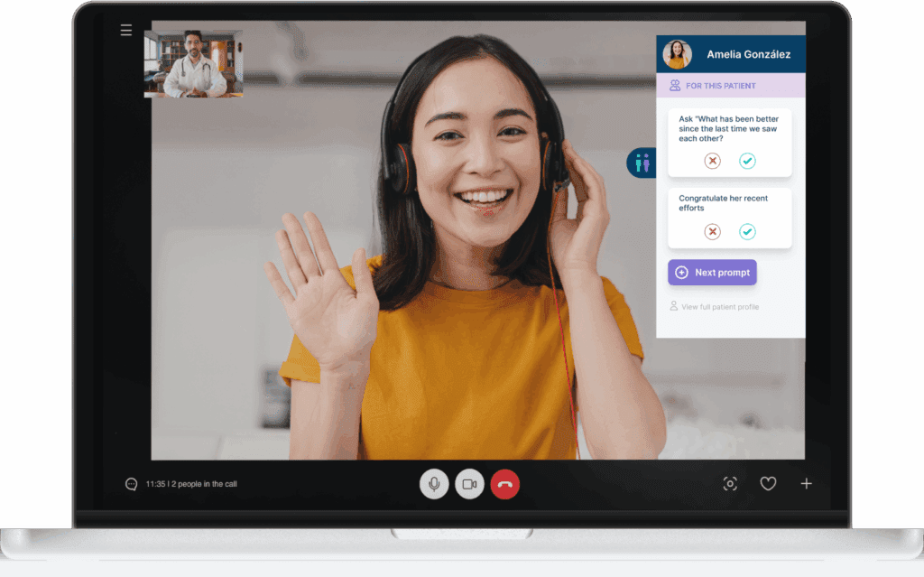Screen dimensions: 924x577
Task: Collapse the patient prompts side panel tab
Action: point(642,163)
